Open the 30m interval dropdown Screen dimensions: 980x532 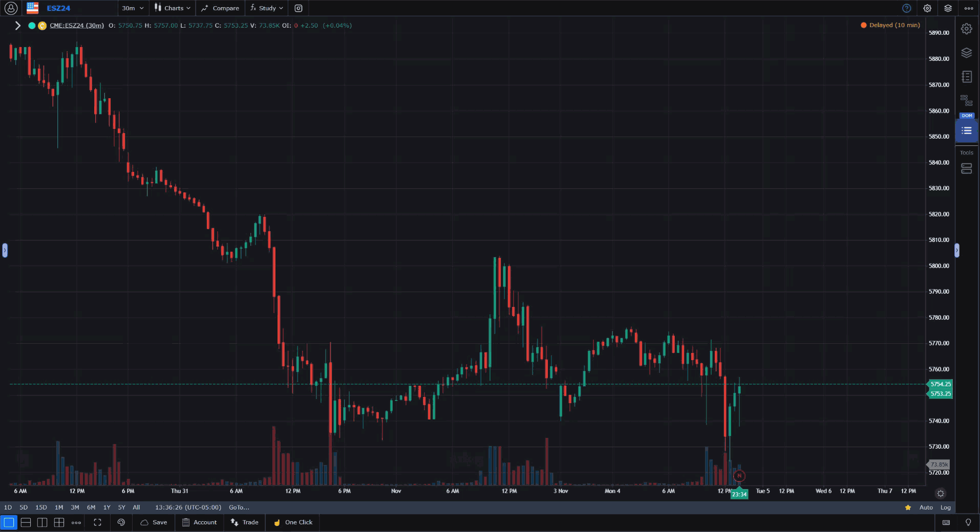133,8
